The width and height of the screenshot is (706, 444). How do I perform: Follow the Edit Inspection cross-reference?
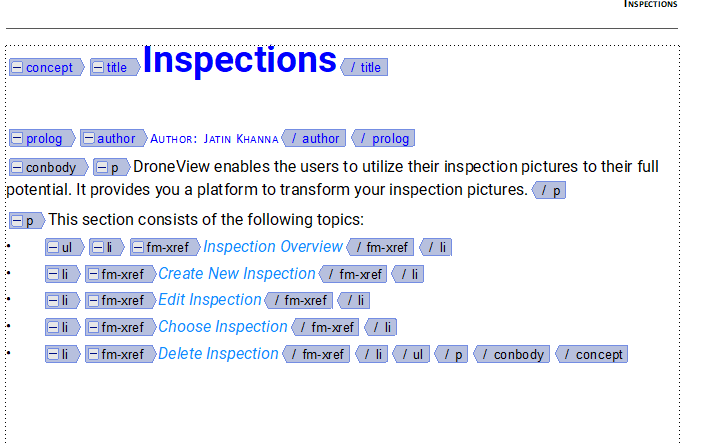point(210,300)
